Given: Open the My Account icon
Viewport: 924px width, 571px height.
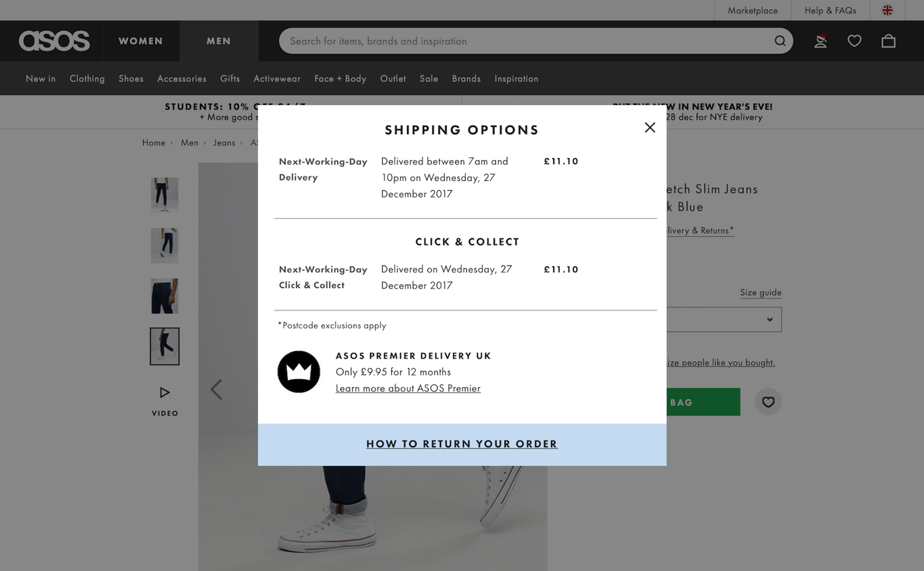Looking at the screenshot, I should coord(820,41).
